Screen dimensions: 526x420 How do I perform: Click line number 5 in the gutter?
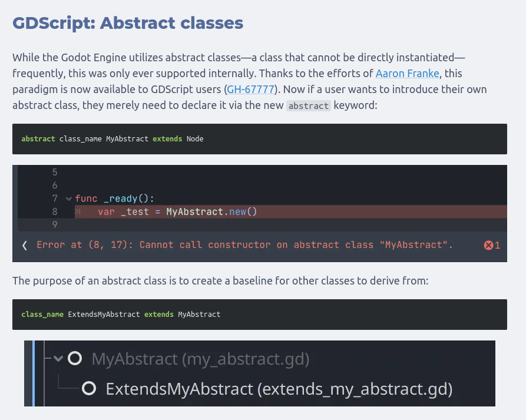point(55,173)
